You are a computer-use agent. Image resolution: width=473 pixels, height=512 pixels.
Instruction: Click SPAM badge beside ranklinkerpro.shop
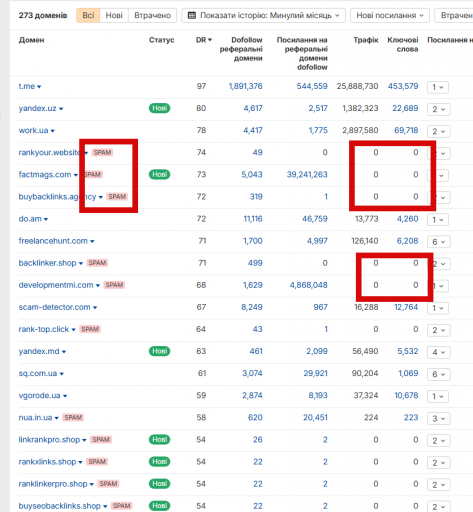pos(108,484)
